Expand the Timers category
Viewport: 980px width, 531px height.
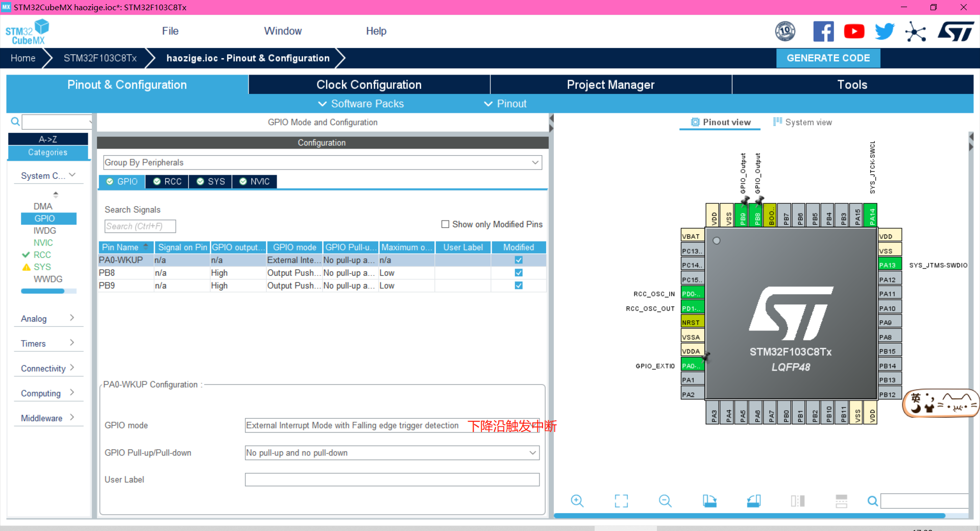[48, 344]
